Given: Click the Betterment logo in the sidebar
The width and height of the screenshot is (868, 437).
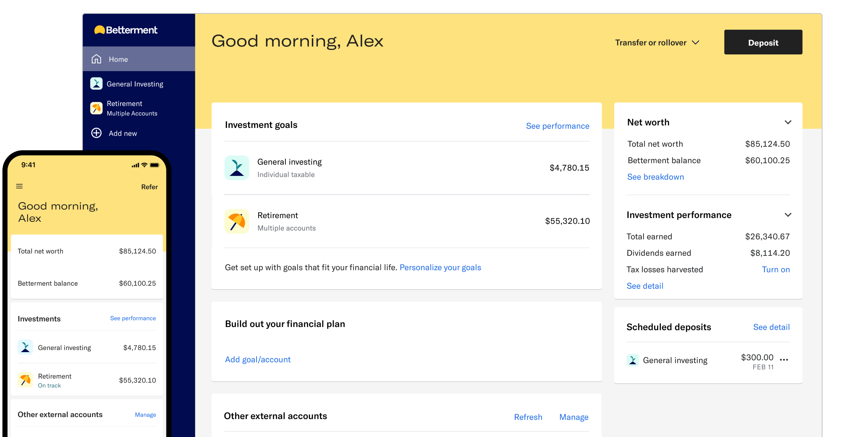Looking at the screenshot, I should pos(125,30).
